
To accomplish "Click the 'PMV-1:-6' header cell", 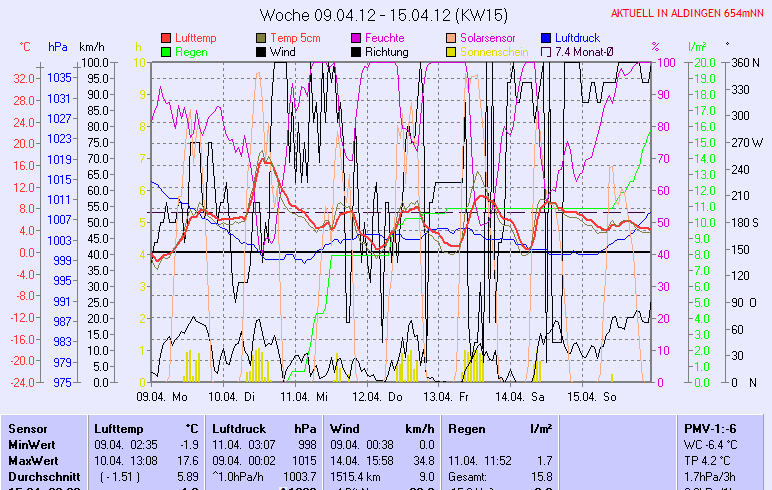I will pyautogui.click(x=709, y=428).
